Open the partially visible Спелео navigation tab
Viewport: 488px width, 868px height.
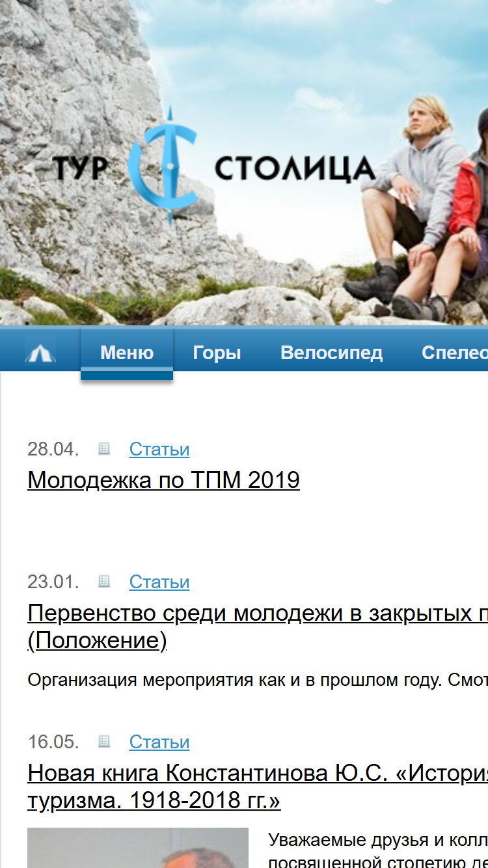455,353
